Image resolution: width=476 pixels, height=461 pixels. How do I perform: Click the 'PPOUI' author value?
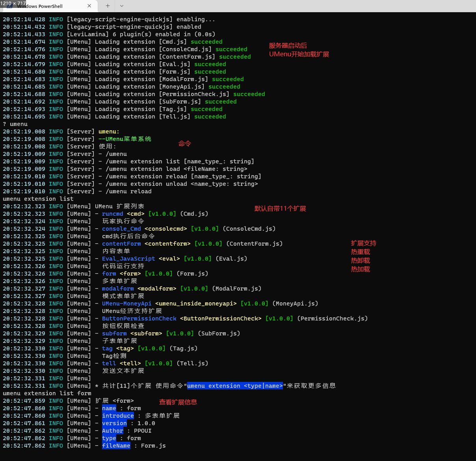pyautogui.click(x=143, y=431)
